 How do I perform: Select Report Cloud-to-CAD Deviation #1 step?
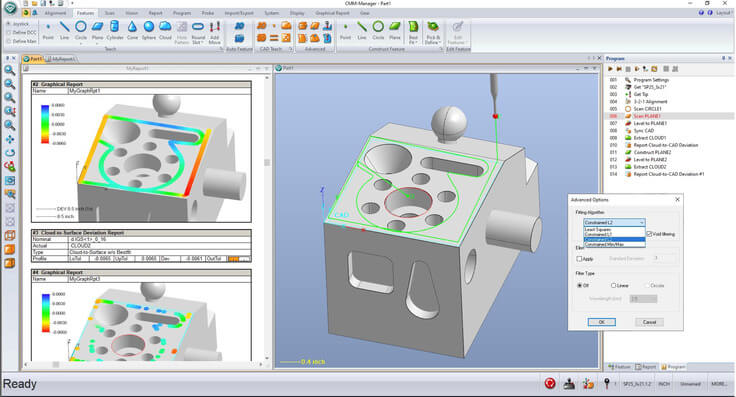click(x=668, y=174)
